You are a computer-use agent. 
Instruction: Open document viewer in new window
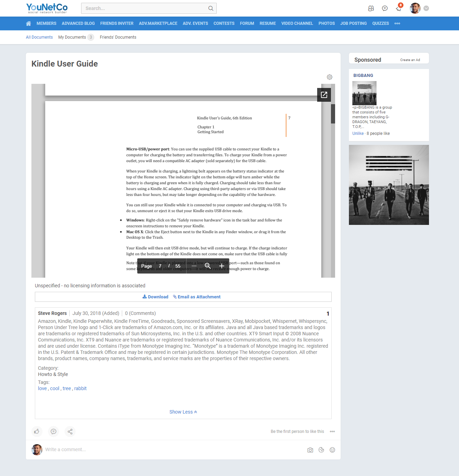[324, 95]
